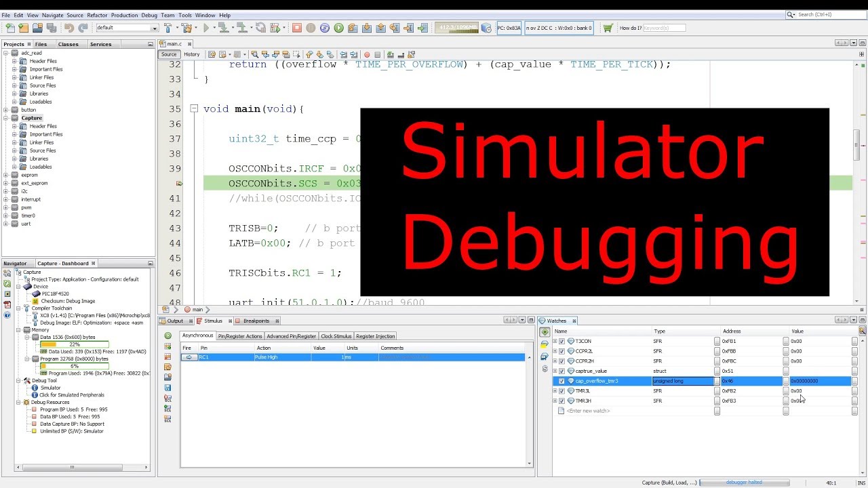Image resolution: width=868 pixels, height=488 pixels.
Task: Open the Debug menu
Action: pos(149,15)
